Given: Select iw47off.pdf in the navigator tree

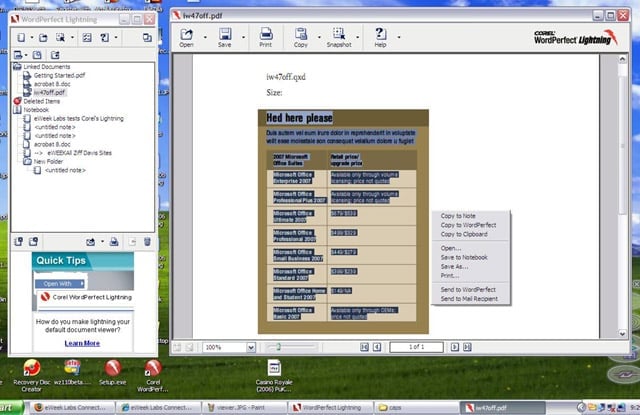Looking at the screenshot, I should click(x=49, y=93).
